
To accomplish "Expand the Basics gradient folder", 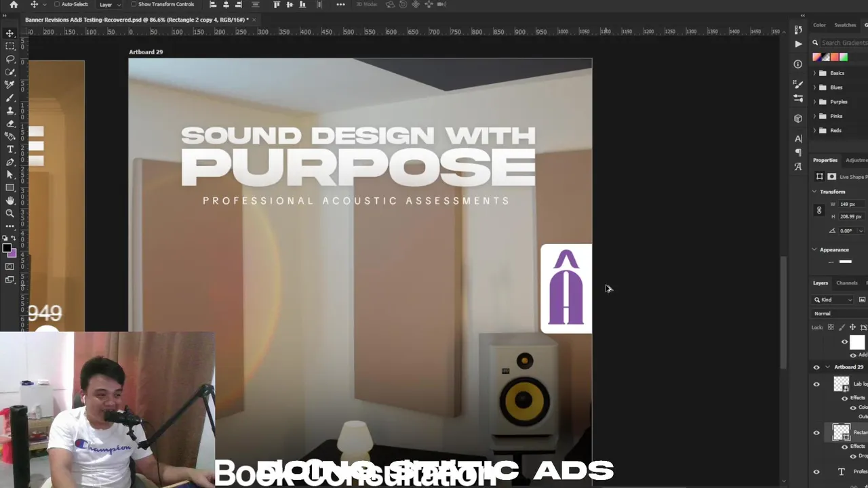I will click(x=814, y=73).
